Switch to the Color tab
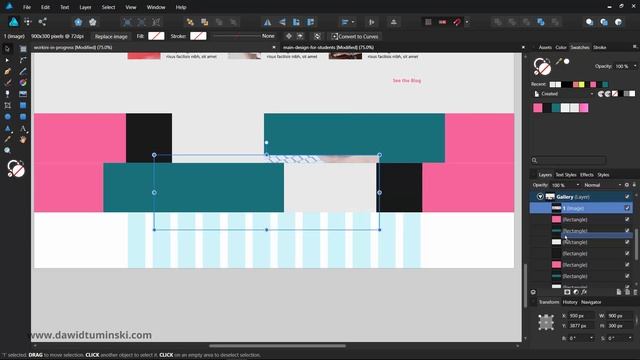Viewport: 640px width, 360px height. point(561,47)
